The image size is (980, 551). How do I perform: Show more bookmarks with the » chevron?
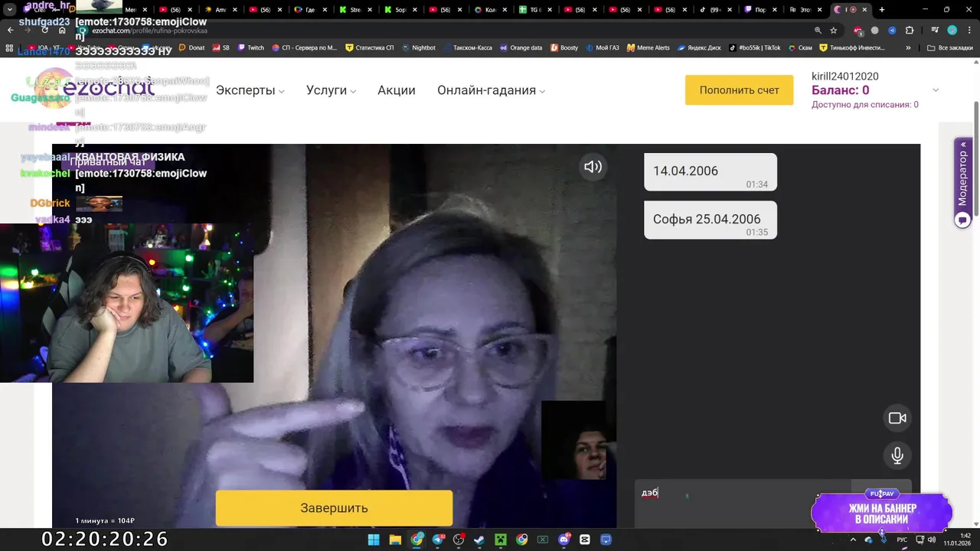pos(908,47)
